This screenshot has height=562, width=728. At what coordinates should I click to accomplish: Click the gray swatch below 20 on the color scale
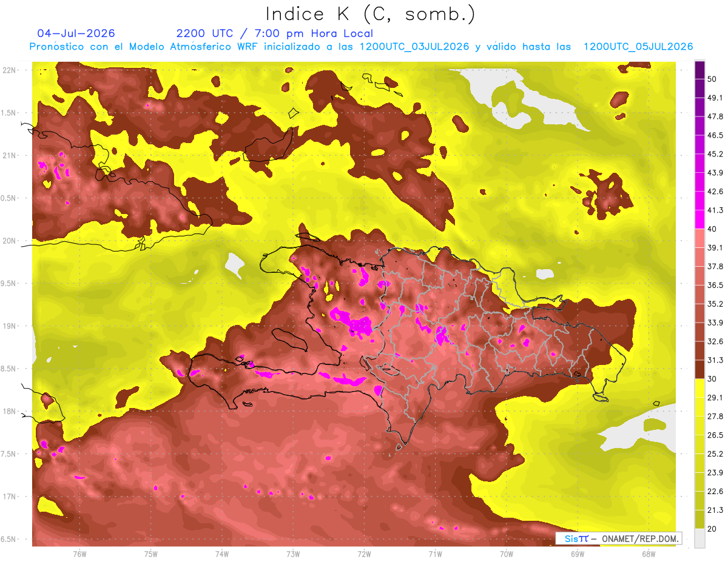pos(699,538)
